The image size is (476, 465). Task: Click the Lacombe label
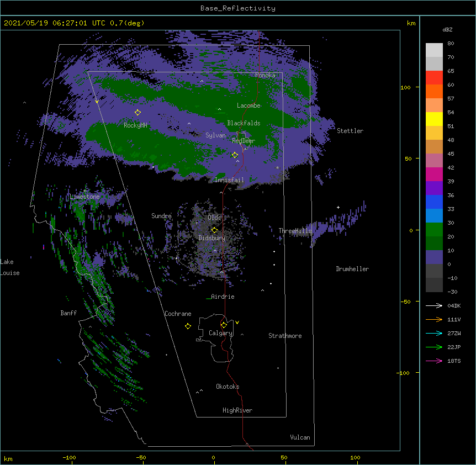point(248,105)
